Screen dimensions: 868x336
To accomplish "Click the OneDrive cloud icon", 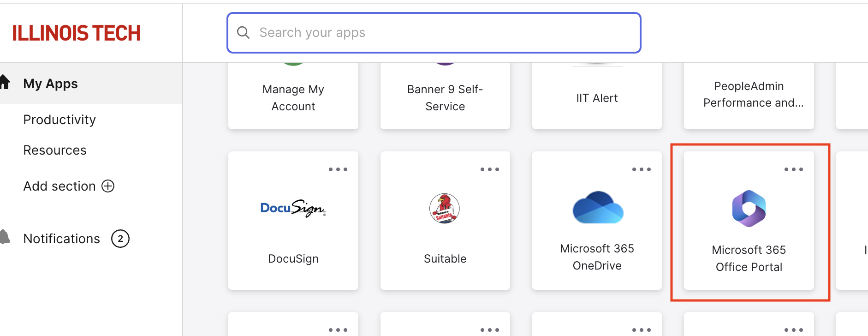I will pos(598,207).
